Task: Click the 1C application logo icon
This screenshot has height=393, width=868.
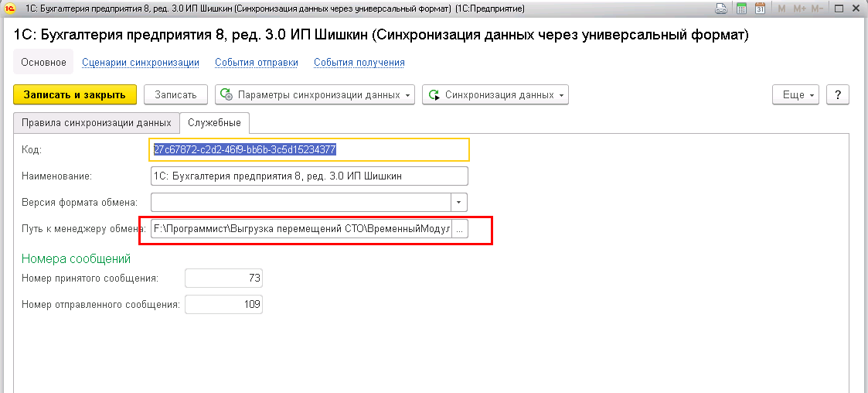Action: 9,9
